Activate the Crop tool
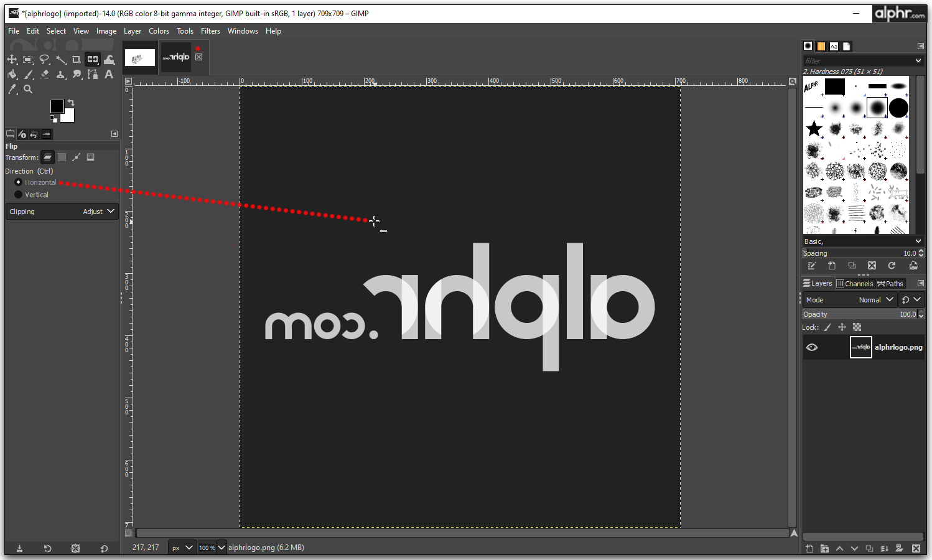This screenshot has width=932, height=560. click(77, 59)
